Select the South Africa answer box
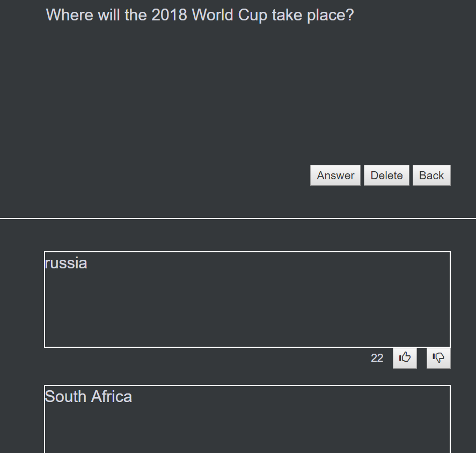Viewport: 476px width, 453px height. click(x=247, y=419)
